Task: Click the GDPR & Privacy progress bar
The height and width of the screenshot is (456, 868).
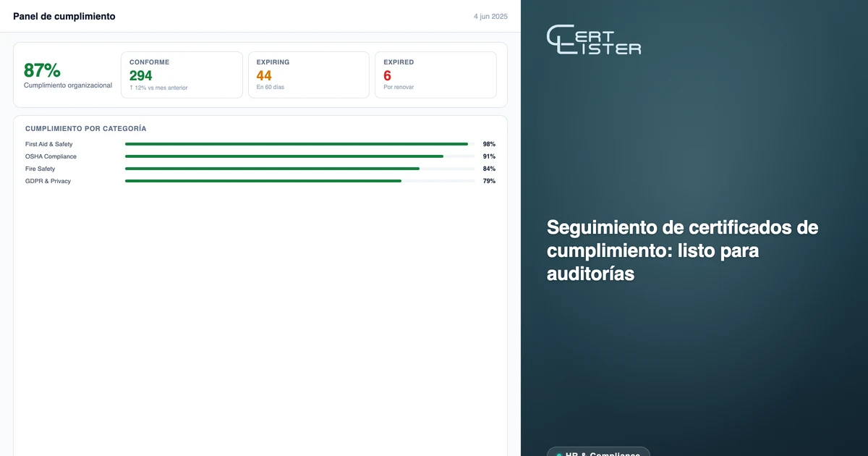Action: click(299, 181)
